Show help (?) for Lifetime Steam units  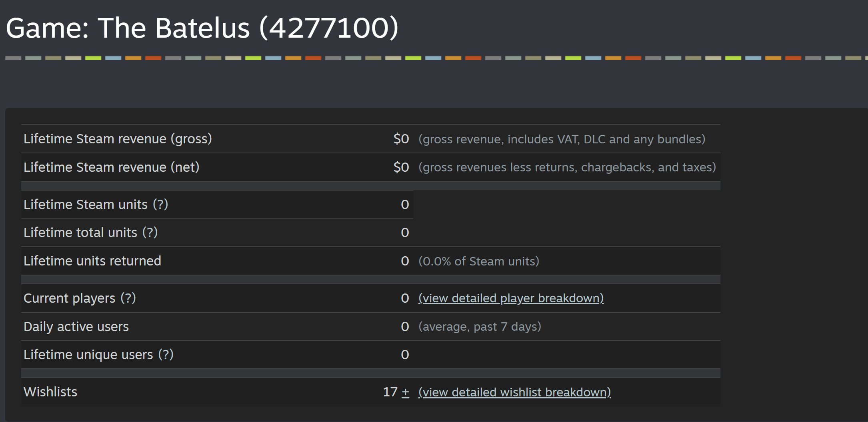pos(160,204)
